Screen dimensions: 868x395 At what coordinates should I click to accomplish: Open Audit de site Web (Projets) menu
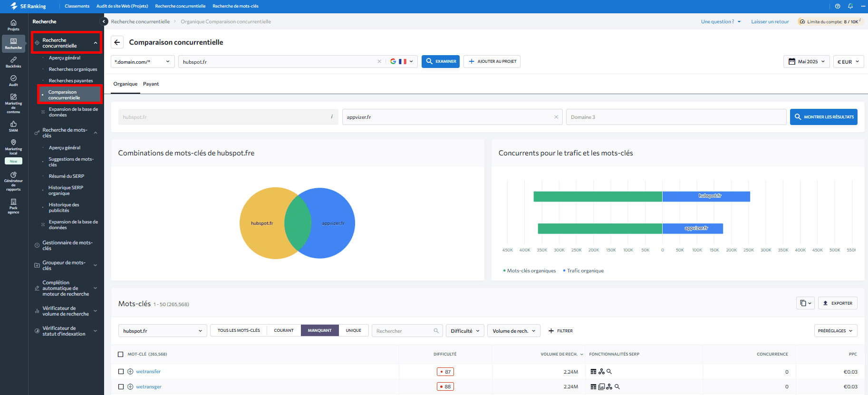pos(122,6)
